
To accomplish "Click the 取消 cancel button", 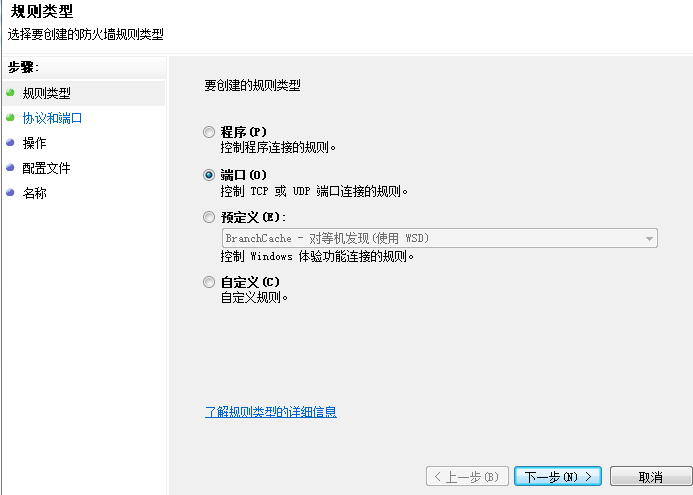I will (650, 477).
